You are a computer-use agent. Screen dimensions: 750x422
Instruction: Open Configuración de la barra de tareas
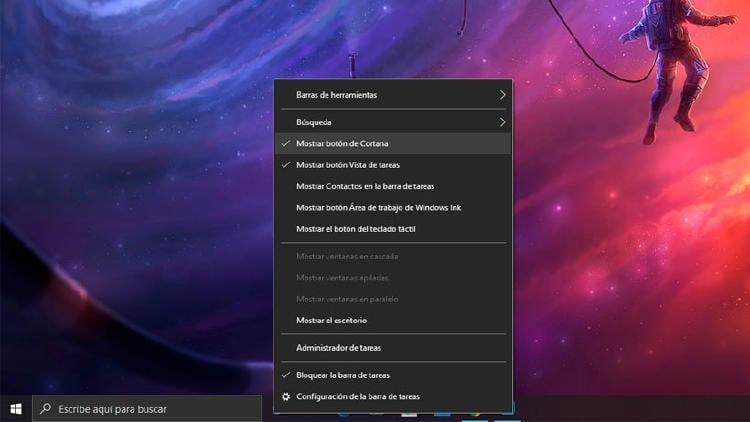358,397
